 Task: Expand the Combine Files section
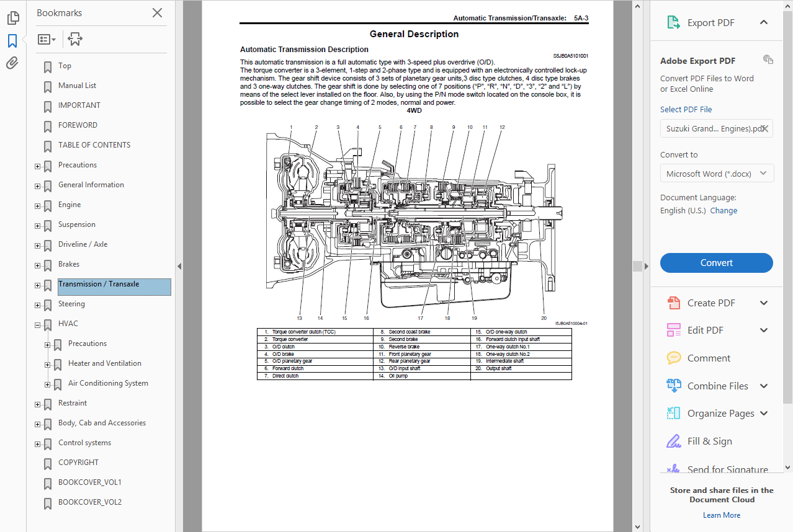(764, 386)
